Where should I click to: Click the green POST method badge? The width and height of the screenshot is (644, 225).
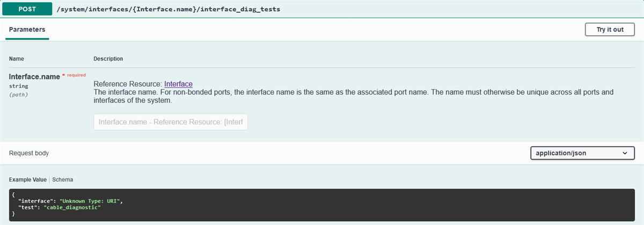27,9
